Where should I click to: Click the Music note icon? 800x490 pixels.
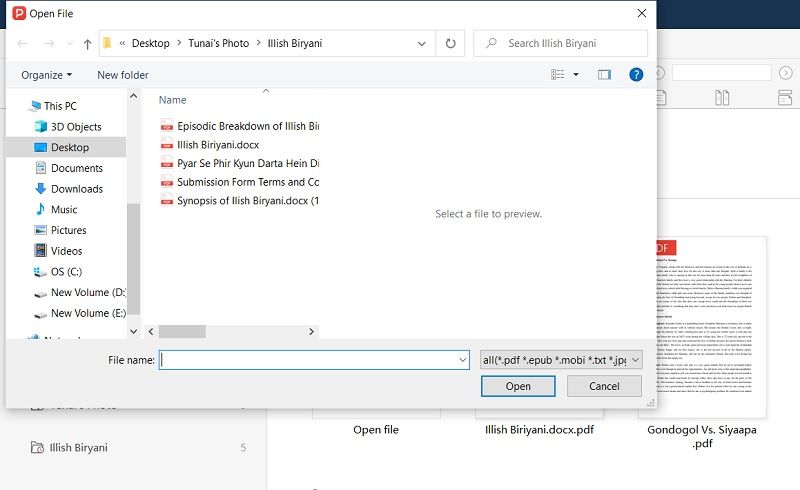(40, 209)
